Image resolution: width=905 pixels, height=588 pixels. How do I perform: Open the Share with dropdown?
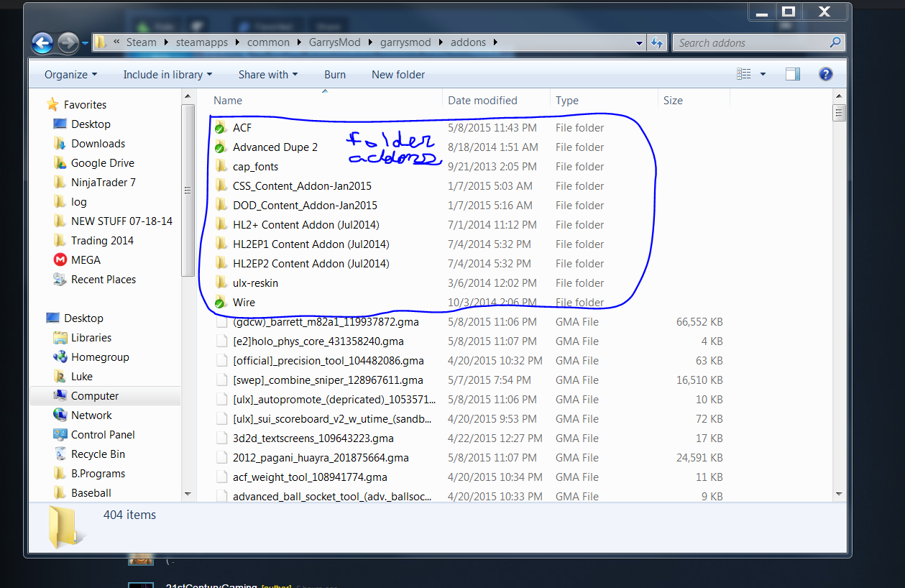click(267, 75)
